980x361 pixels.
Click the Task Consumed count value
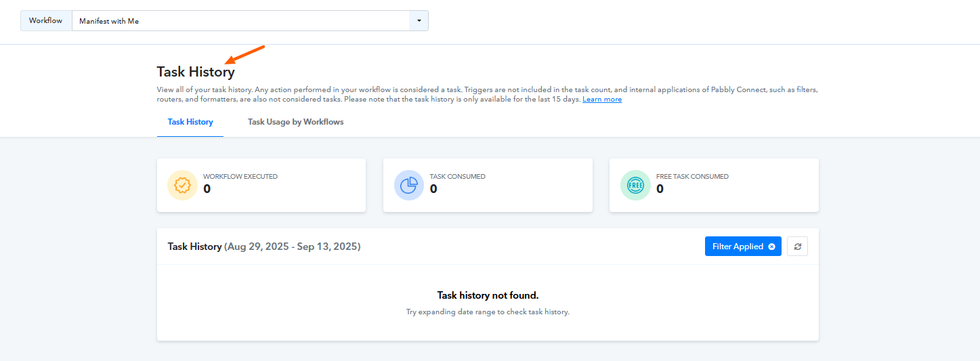433,189
